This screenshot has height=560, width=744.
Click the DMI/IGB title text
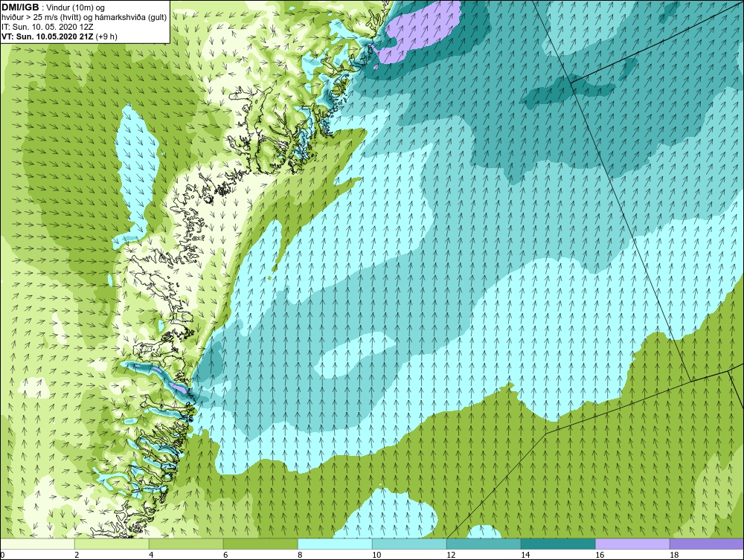(20, 7)
